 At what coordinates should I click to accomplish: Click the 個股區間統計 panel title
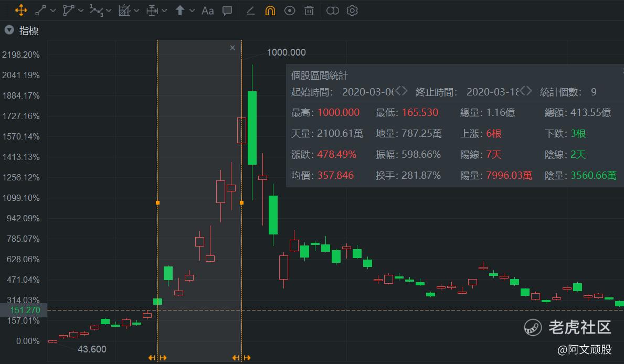tap(319, 75)
